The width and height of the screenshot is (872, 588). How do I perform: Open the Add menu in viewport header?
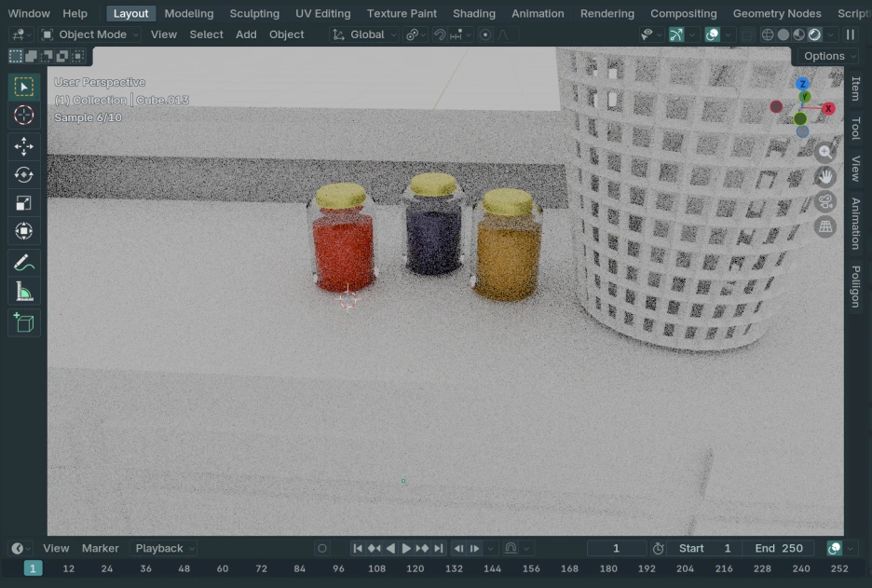point(246,34)
